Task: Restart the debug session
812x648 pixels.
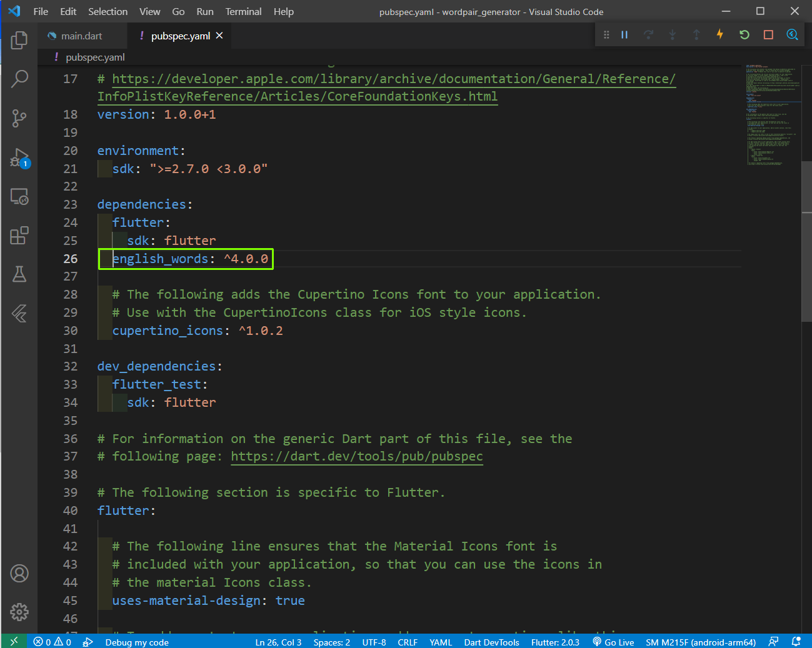Action: tap(744, 35)
